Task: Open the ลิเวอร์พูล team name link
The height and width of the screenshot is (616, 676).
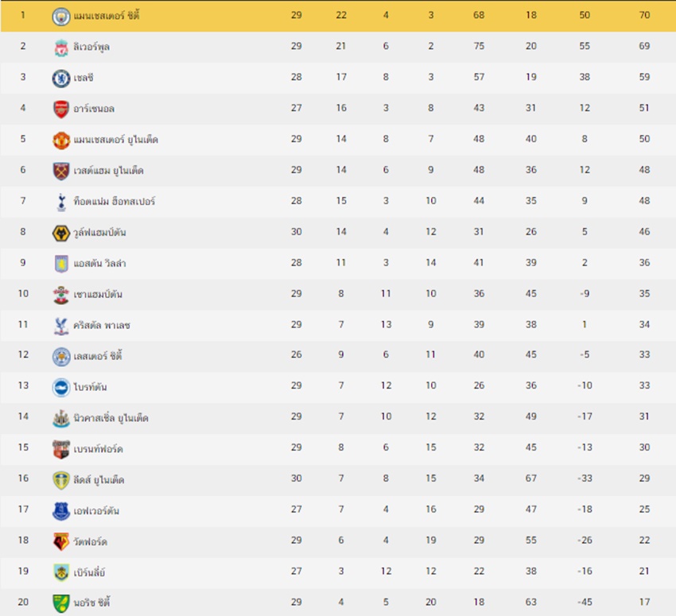Action: coord(91,47)
